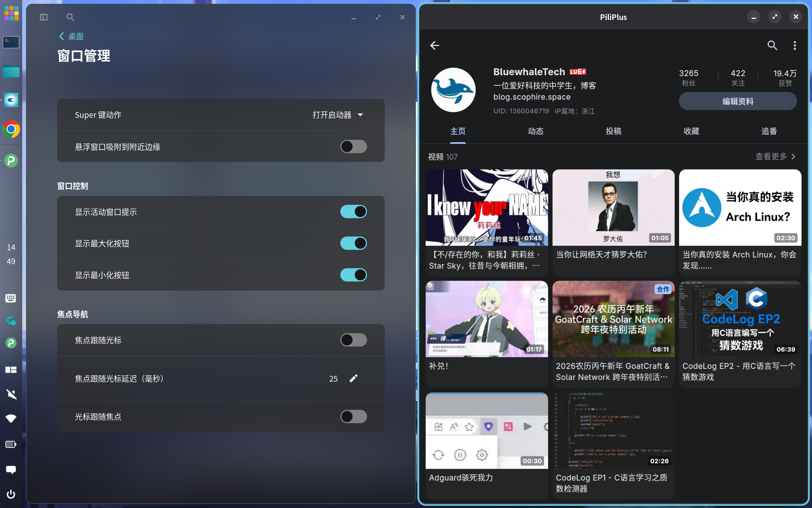812x508 pixels.
Task: Go back using the PiliPlus back arrow
Action: coord(435,45)
